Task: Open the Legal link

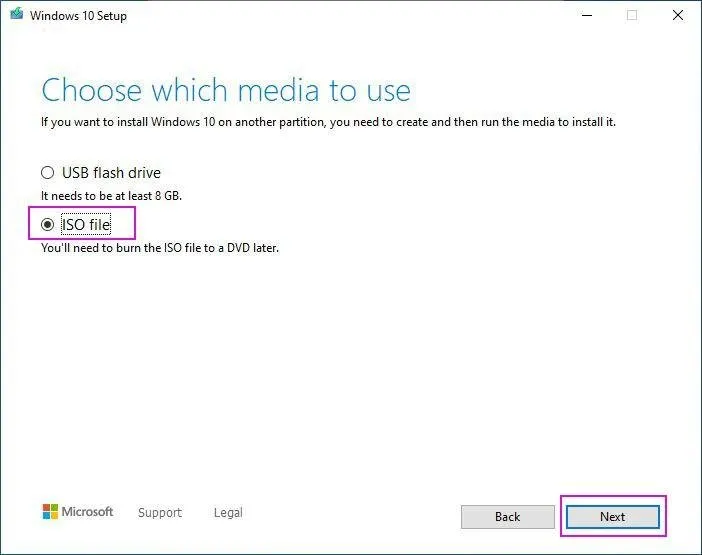Action: [228, 512]
